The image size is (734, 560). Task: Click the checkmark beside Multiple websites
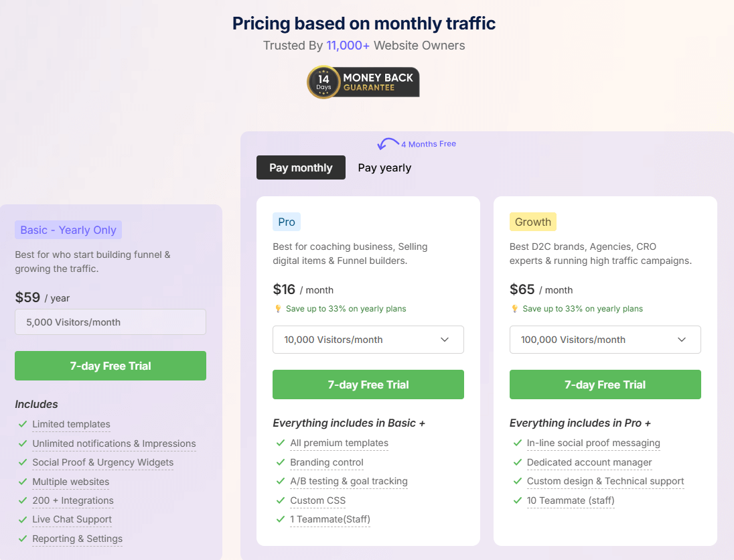(23, 482)
